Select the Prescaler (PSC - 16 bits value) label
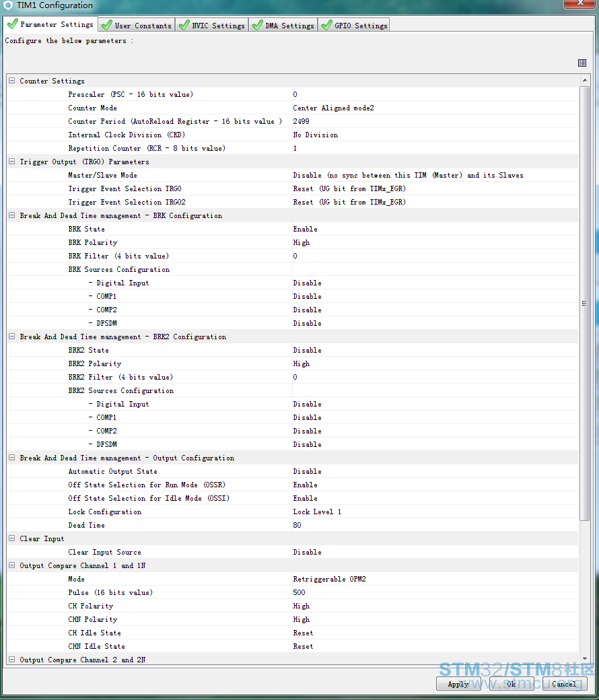Viewport: 599px width, 700px height. tap(131, 94)
